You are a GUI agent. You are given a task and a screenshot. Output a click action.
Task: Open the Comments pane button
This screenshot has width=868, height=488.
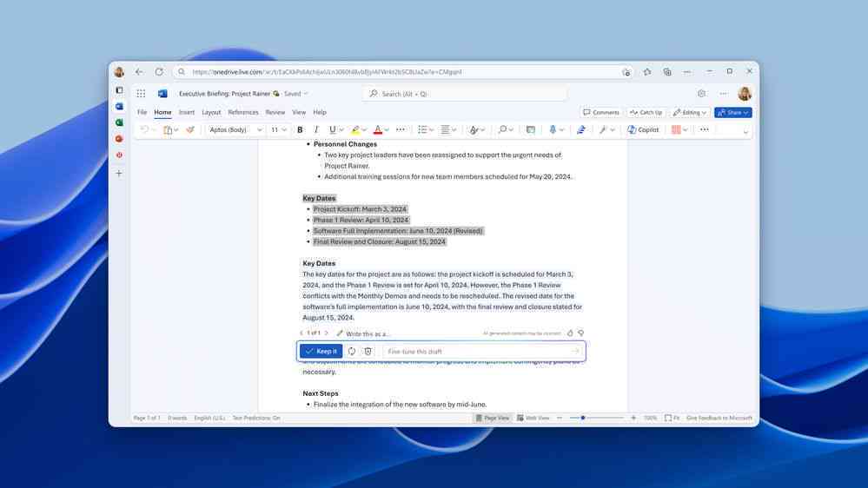click(601, 112)
